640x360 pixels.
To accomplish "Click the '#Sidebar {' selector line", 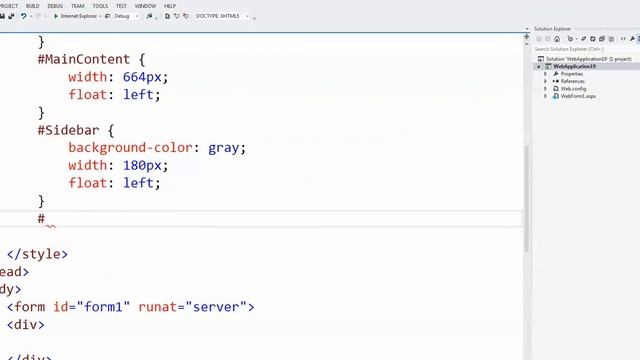I will (76, 131).
